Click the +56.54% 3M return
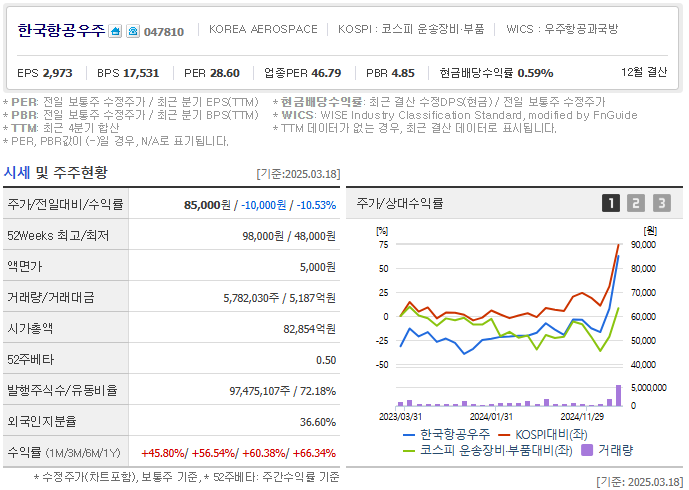This screenshot has height=490, width=689. tap(214, 453)
